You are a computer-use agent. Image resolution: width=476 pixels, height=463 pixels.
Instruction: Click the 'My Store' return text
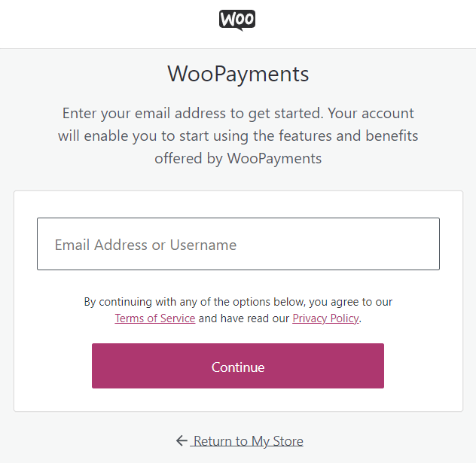click(x=277, y=441)
